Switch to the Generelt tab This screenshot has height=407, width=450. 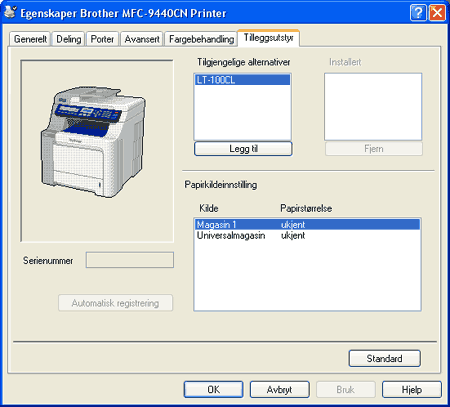[30, 39]
